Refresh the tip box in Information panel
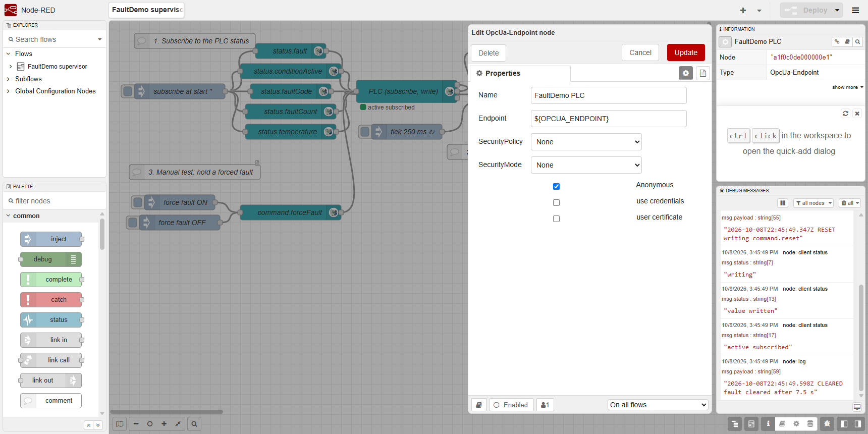868x434 pixels. [846, 114]
